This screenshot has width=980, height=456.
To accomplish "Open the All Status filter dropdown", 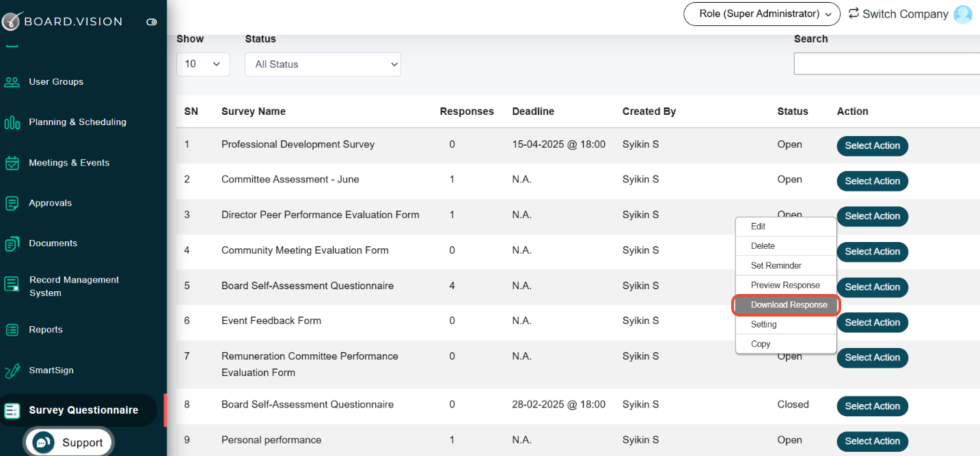I will 323,64.
